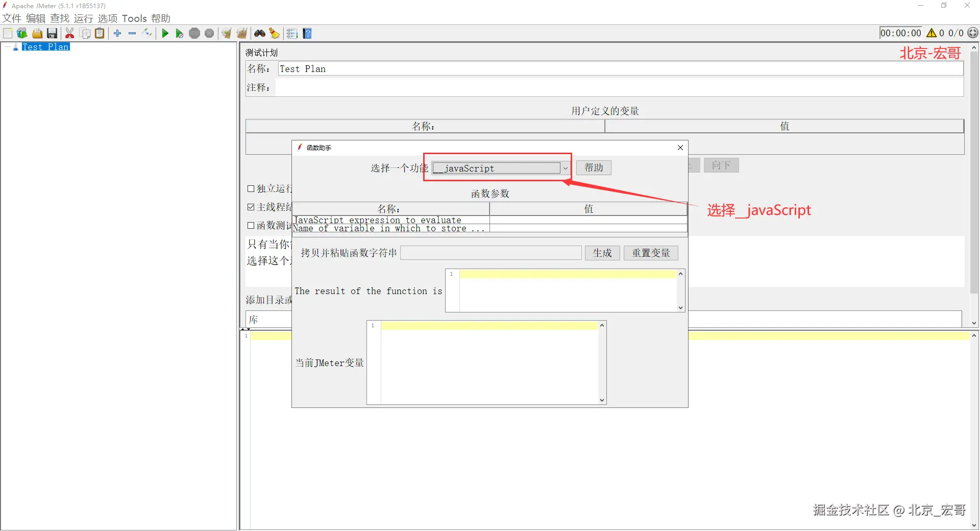Click value cell for variable name row
Image resolution: width=980 pixels, height=531 pixels.
click(x=589, y=228)
